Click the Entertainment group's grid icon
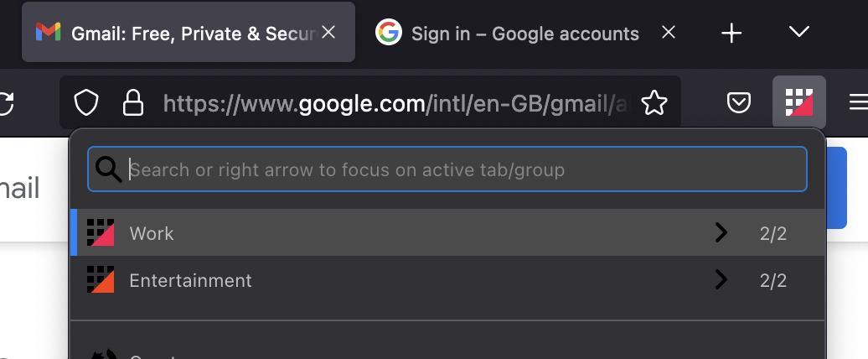This screenshot has height=359, width=868. click(x=101, y=280)
